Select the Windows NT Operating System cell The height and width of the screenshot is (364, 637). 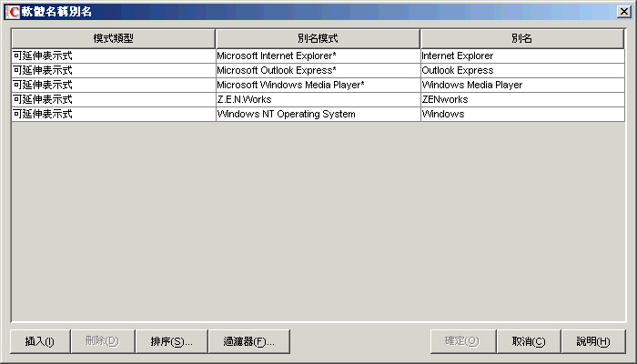coord(318,114)
